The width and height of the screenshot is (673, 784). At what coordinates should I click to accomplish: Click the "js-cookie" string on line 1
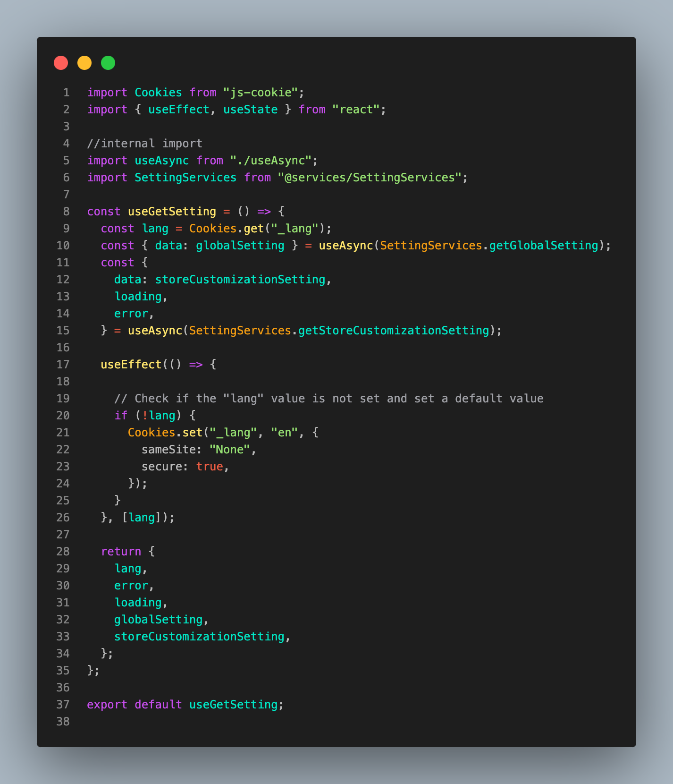pyautogui.click(x=261, y=93)
